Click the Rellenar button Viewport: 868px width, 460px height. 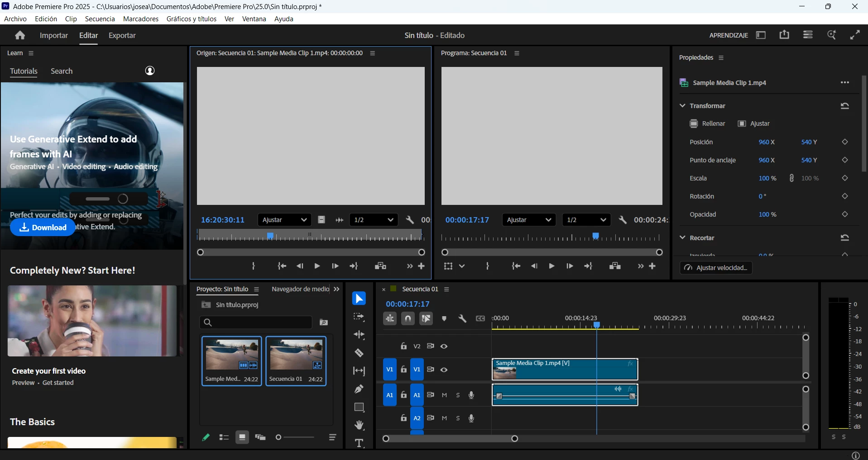pyautogui.click(x=707, y=123)
